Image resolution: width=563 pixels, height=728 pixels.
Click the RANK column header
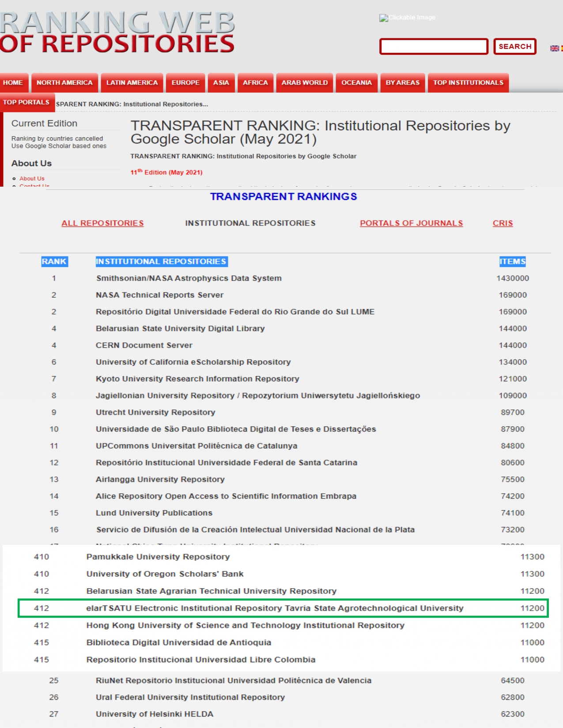click(x=54, y=262)
